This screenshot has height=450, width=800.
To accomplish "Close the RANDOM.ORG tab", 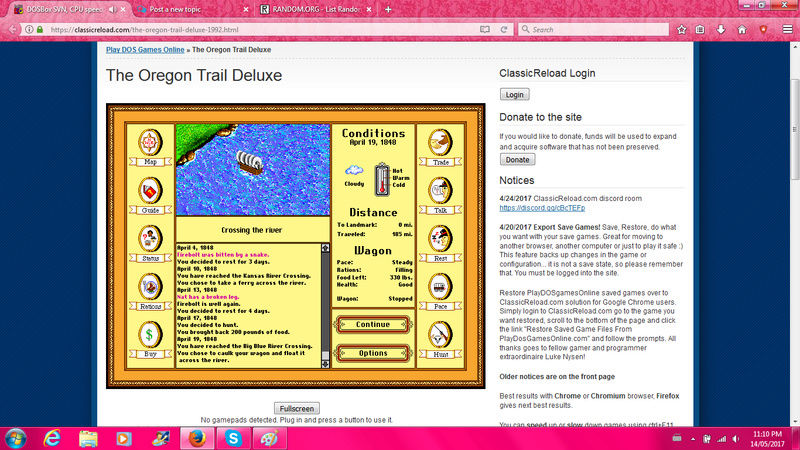I will [369, 9].
